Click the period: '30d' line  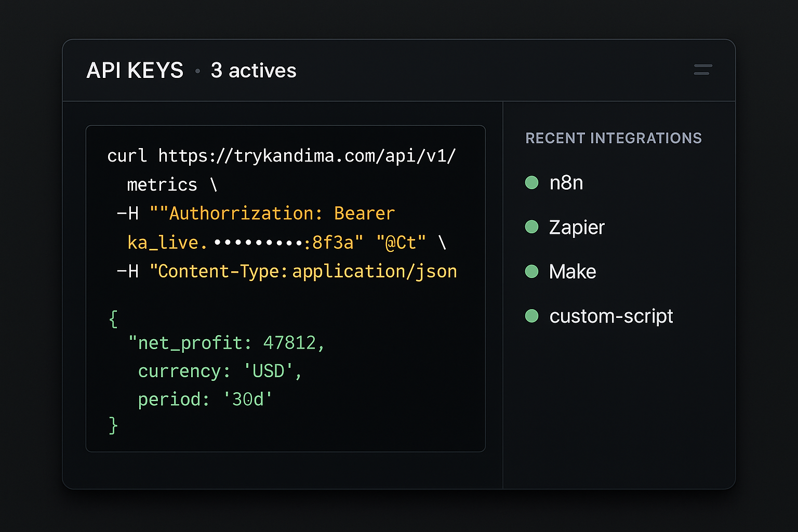click(x=205, y=399)
